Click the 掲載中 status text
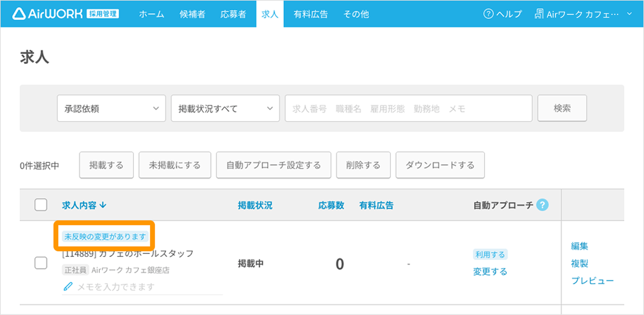Image resolution: width=644 pixels, height=315 pixels. point(251,263)
